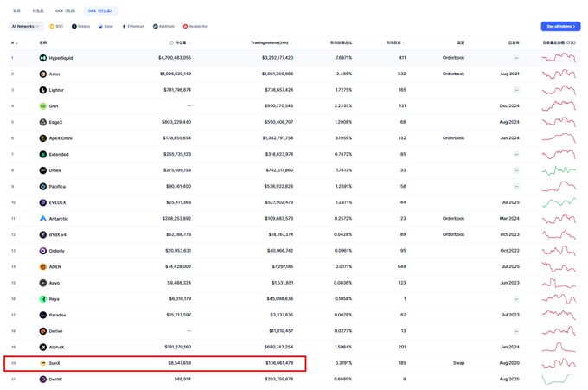The image size is (588, 390).
Task: Switch to the 现货 tab
Action: pyautogui.click(x=17, y=10)
